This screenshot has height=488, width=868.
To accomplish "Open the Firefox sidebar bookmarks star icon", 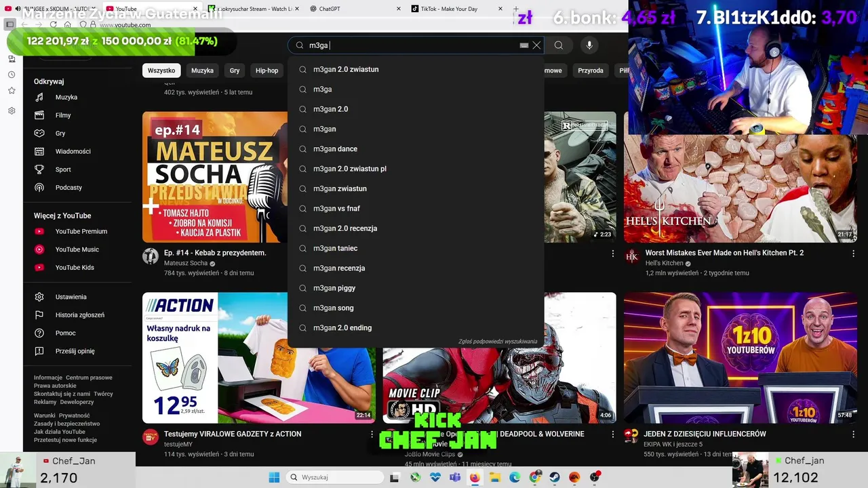I will click(x=12, y=91).
